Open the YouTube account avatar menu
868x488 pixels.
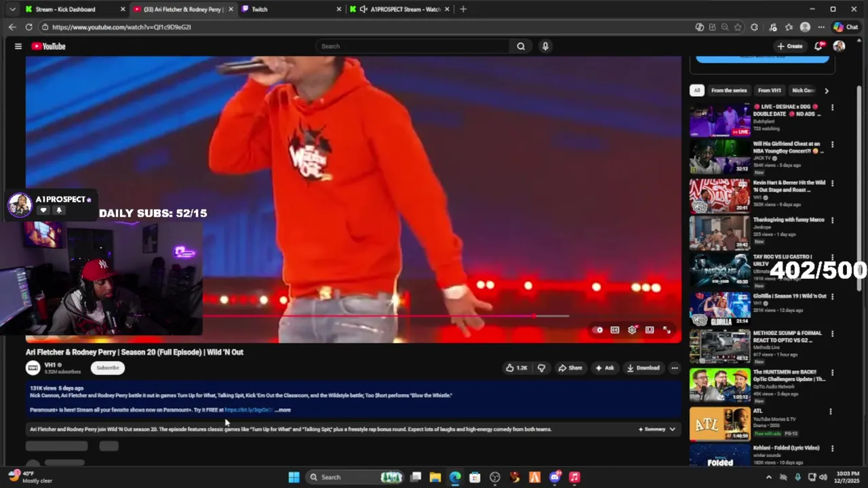(839, 46)
